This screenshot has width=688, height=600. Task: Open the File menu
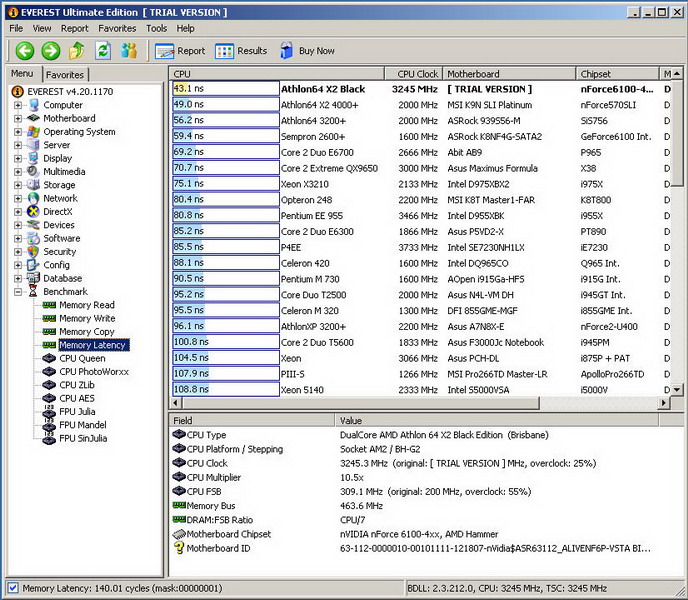(16, 29)
